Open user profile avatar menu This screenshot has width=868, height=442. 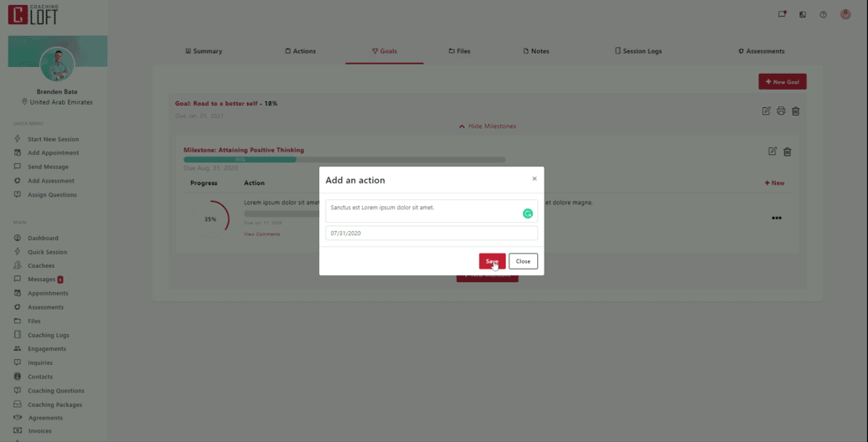click(845, 14)
